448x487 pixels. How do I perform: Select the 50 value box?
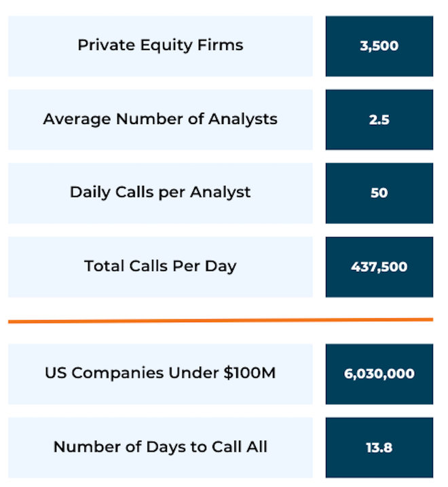(x=379, y=193)
